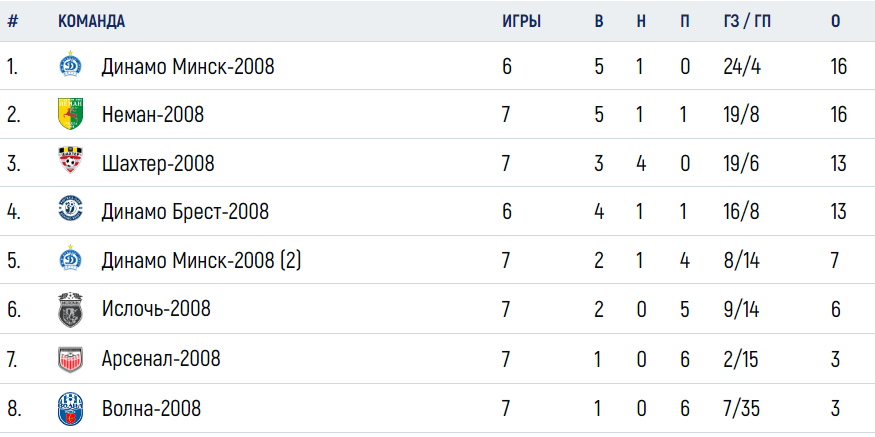Open the Неман-2008 team link

(153, 115)
